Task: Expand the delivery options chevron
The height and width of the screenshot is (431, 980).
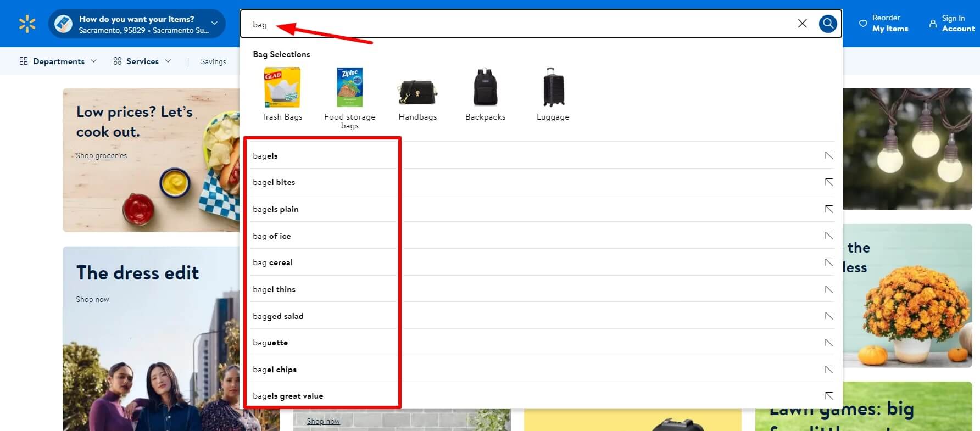Action: click(215, 23)
